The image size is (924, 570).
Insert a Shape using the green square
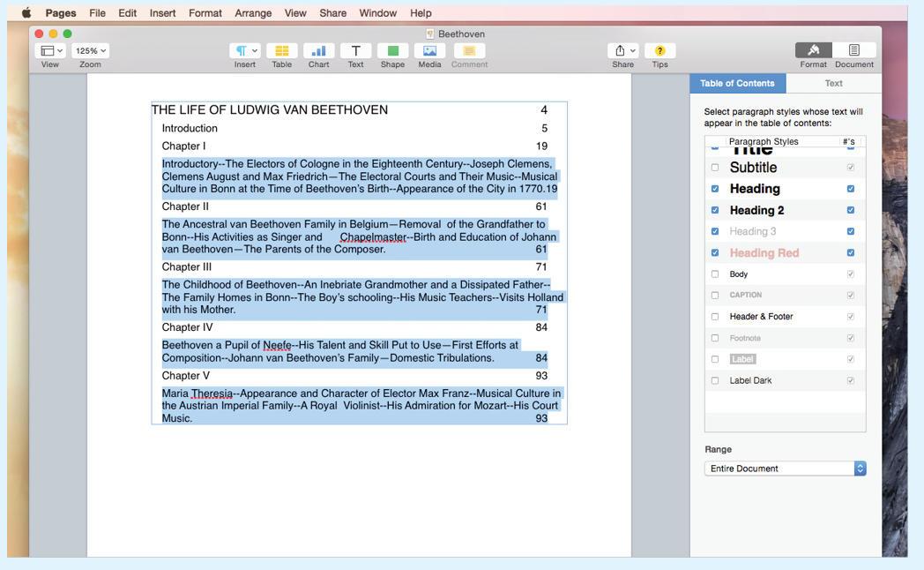pos(392,50)
